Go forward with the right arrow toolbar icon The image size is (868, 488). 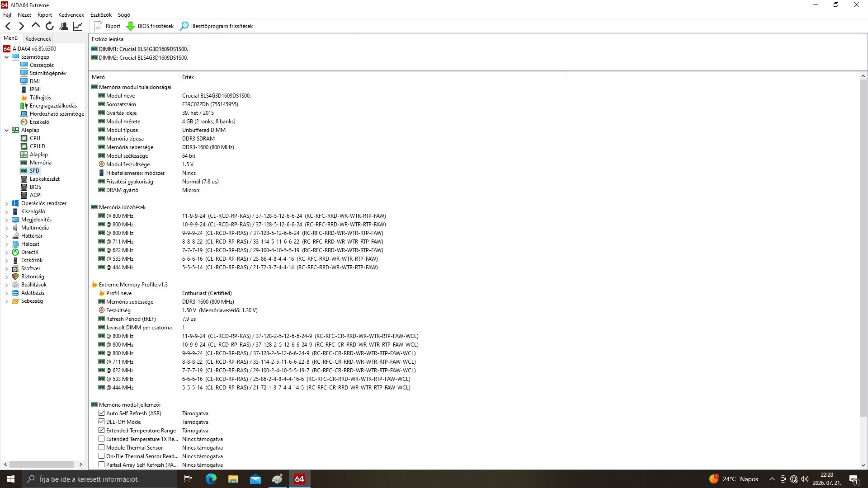21,26
